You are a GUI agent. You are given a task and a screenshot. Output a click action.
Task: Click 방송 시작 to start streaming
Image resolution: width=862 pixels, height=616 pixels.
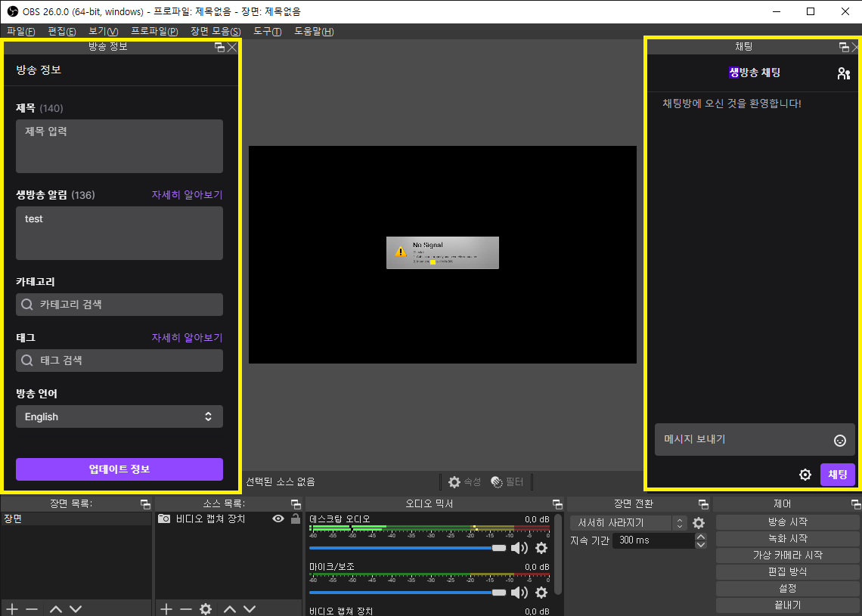[x=787, y=522]
